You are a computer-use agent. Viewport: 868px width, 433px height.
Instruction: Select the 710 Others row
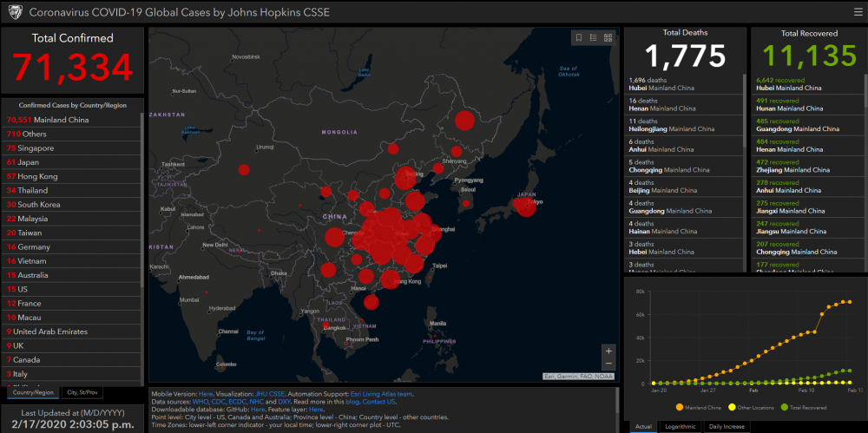pyautogui.click(x=71, y=134)
